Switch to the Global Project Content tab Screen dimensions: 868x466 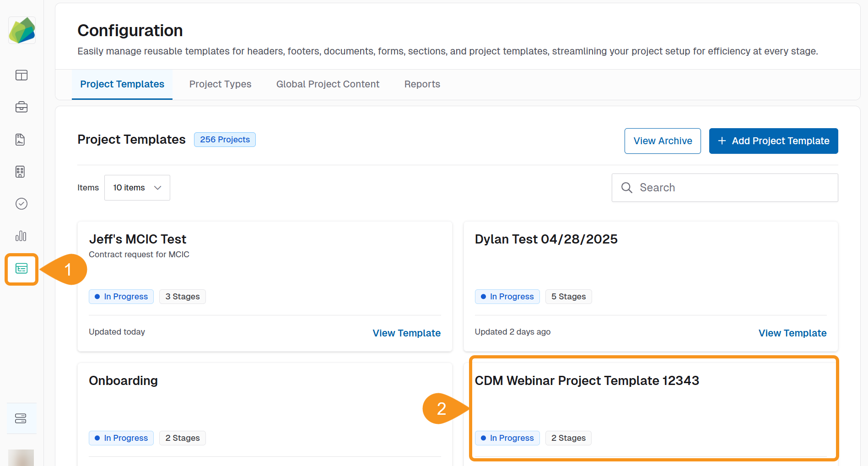(x=328, y=84)
